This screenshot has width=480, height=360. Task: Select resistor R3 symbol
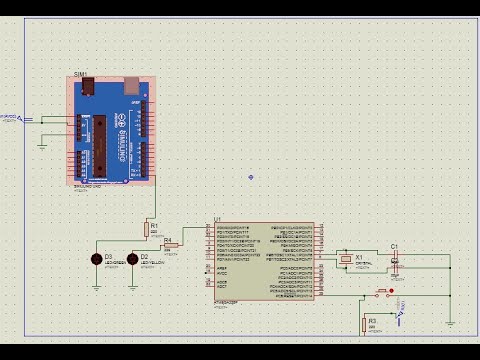tap(364, 325)
